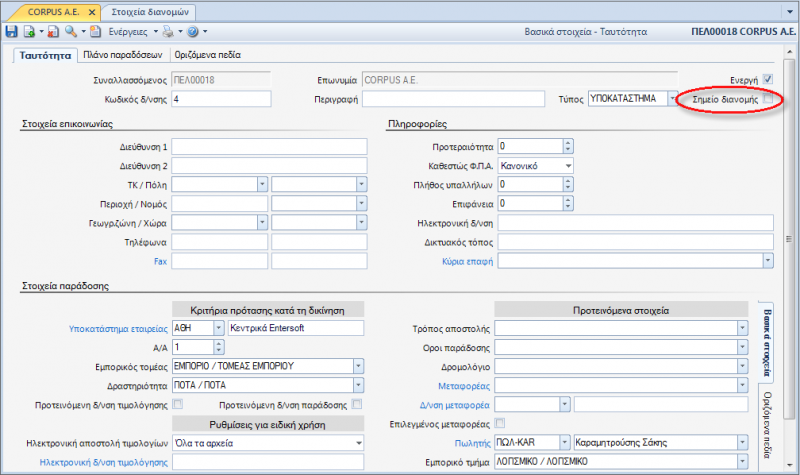Click the Μεταφορέας link label
The height and width of the screenshot is (475, 800).
pos(464,386)
